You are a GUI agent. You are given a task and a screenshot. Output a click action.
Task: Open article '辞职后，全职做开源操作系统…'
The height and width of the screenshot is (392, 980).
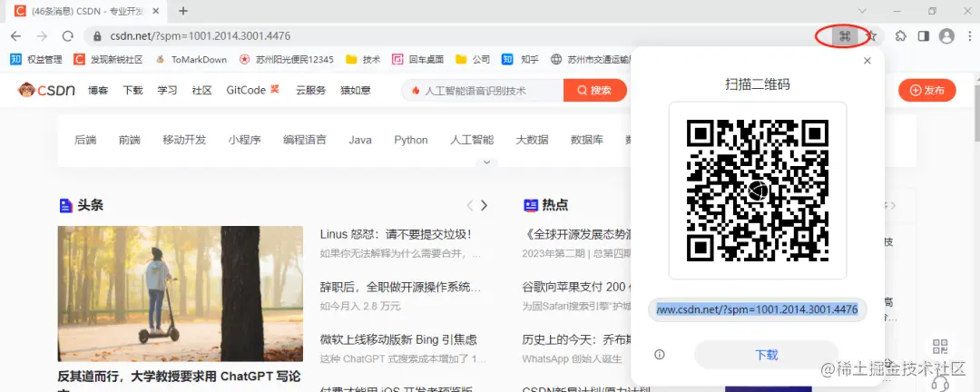coord(400,288)
